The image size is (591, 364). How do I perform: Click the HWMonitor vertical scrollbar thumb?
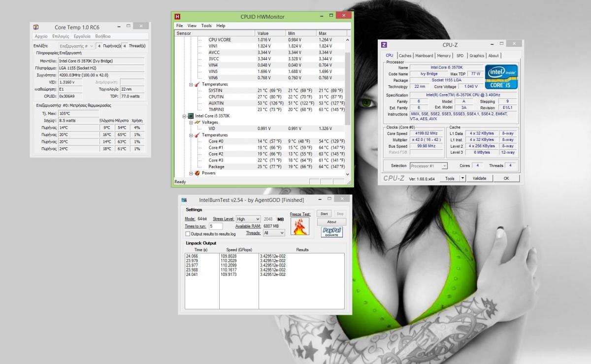(x=348, y=89)
